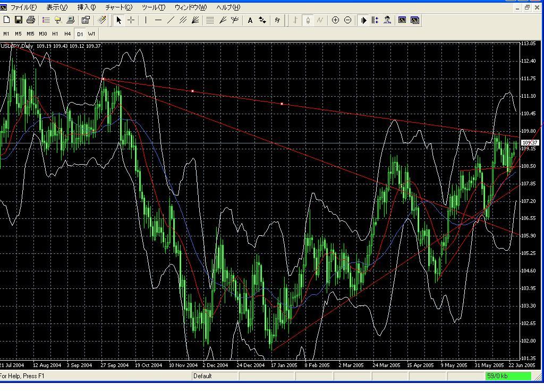This screenshot has width=544, height=392.
Task: Click the zoom out magnifier icon
Action: click(x=347, y=20)
